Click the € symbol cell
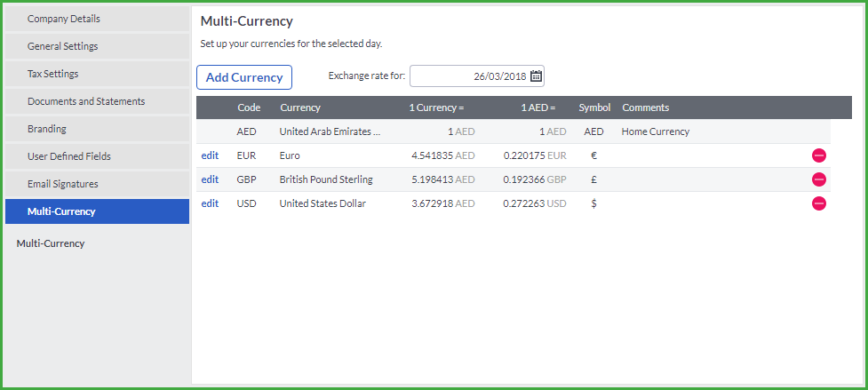This screenshot has width=868, height=390. [594, 156]
